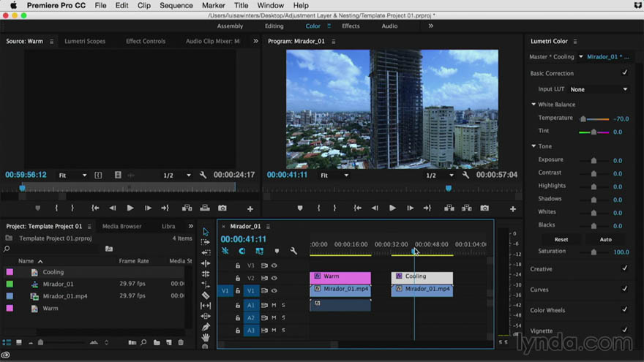The height and width of the screenshot is (362, 644).
Task: Open Program monitor Fit zoom dropdown
Action: [334, 176]
